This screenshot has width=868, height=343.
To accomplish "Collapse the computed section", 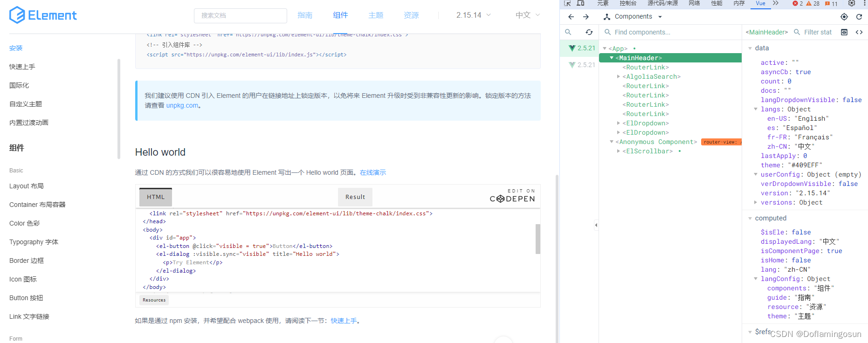I will tap(750, 218).
